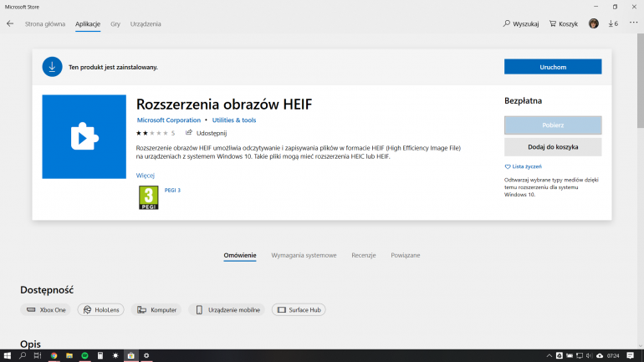Viewport: 644px width, 362px height.
Task: Click Microsoft Store taskbar icon
Action: [x=131, y=355]
